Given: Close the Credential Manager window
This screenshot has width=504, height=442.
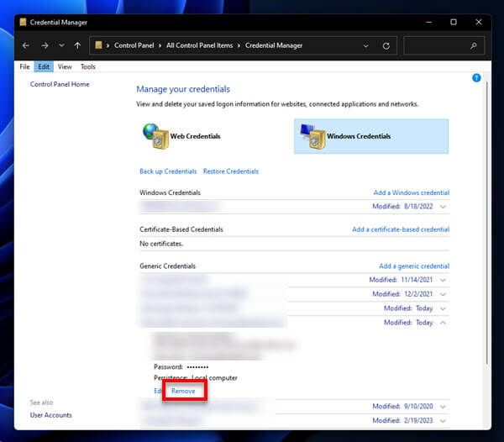Looking at the screenshot, I should coord(479,22).
